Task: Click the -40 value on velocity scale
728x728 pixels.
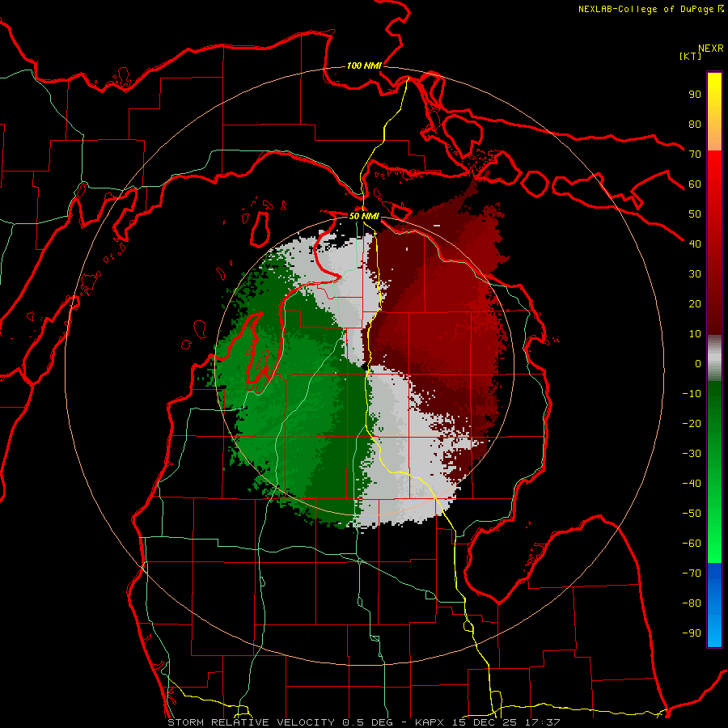Action: pyautogui.click(x=692, y=484)
